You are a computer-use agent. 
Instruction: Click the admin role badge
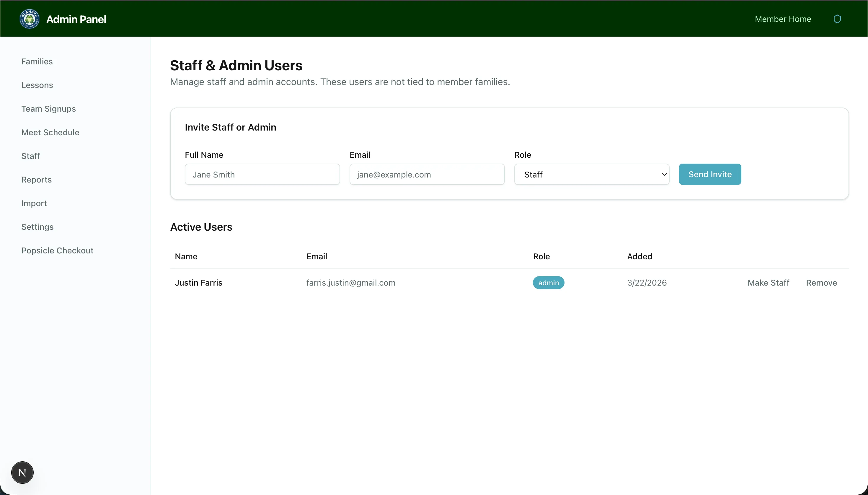click(548, 283)
